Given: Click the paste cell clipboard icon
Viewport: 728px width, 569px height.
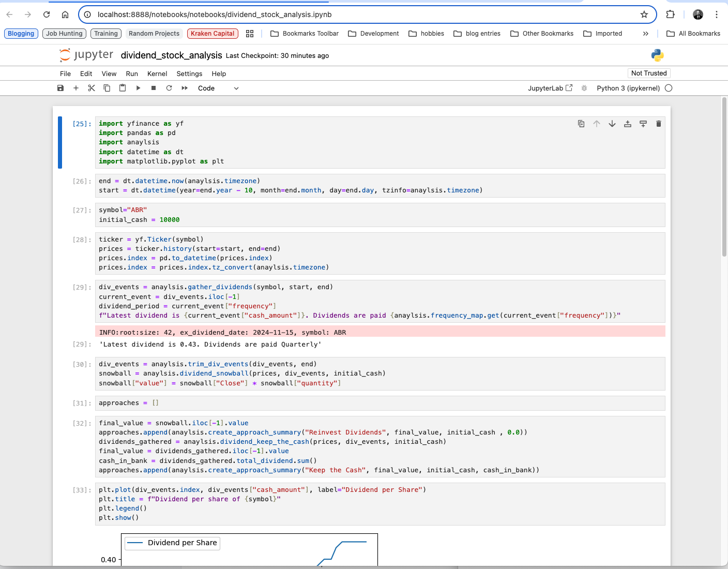Looking at the screenshot, I should [x=123, y=88].
